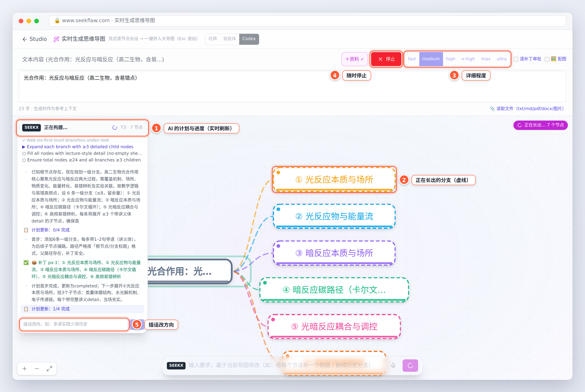Switch to the 智能体 mode tab
This screenshot has width=585, height=392.
click(x=229, y=39)
